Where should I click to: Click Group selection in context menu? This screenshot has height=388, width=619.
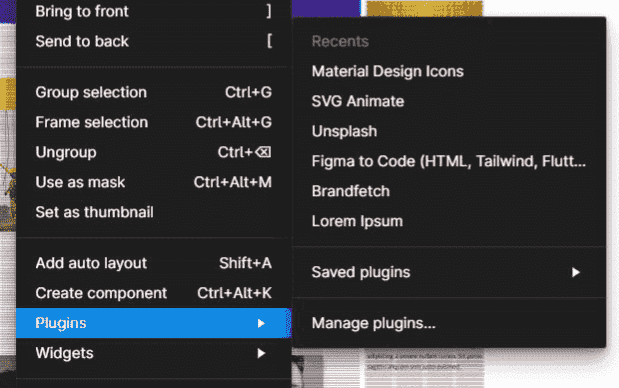click(x=153, y=92)
